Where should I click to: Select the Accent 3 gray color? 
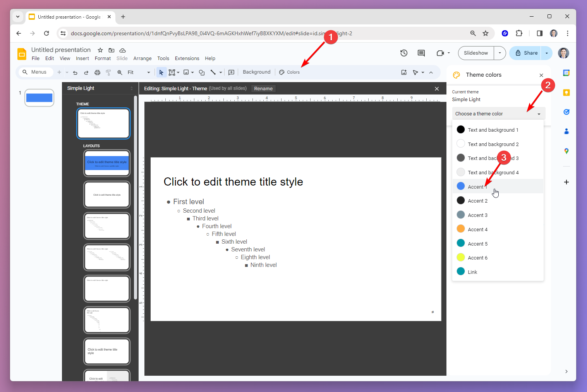[x=498, y=215]
